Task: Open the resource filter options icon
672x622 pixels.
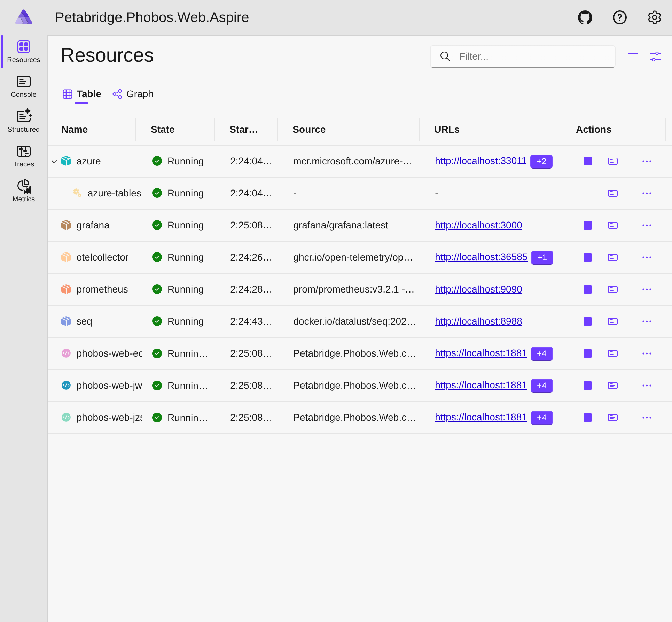Action: (633, 56)
